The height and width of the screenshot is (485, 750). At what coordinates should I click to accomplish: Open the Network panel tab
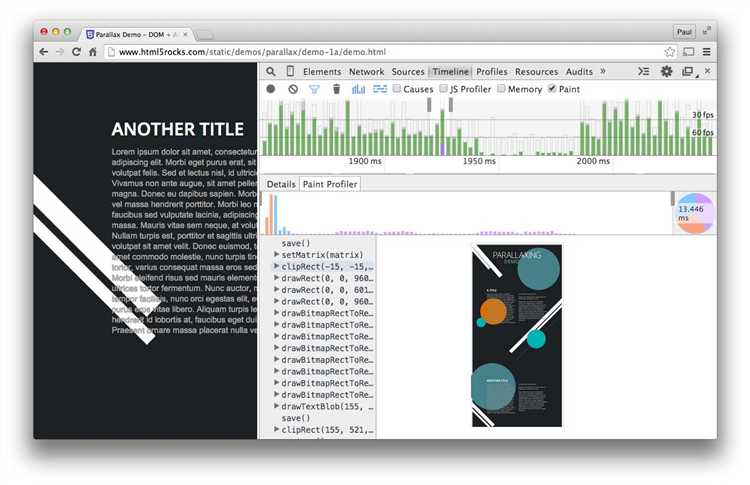[366, 72]
